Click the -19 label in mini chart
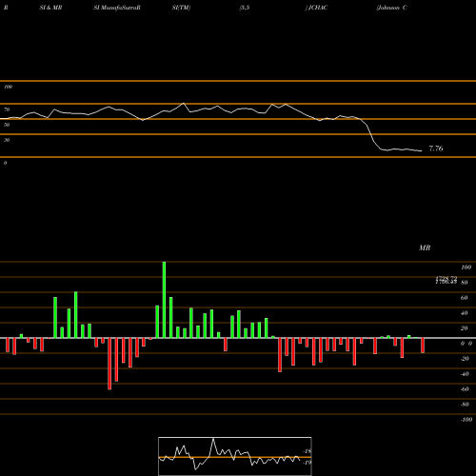 307,463
